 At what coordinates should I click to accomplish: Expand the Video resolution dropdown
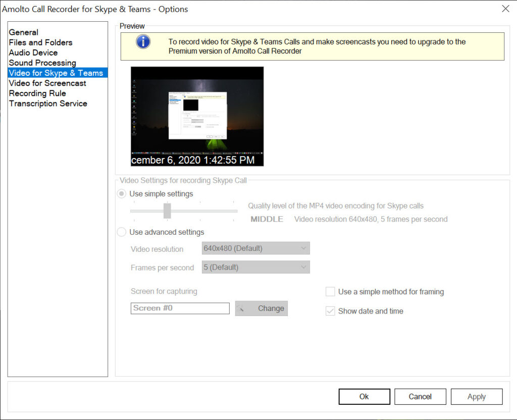tap(256, 248)
